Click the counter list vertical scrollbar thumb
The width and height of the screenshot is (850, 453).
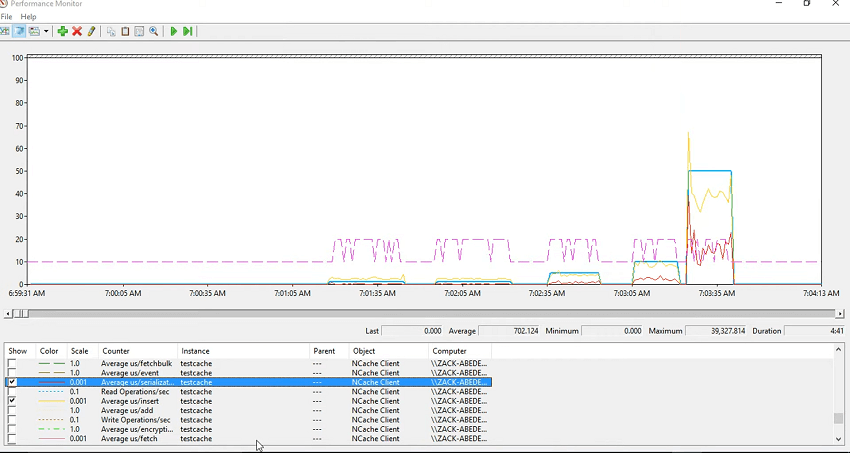[839, 418]
